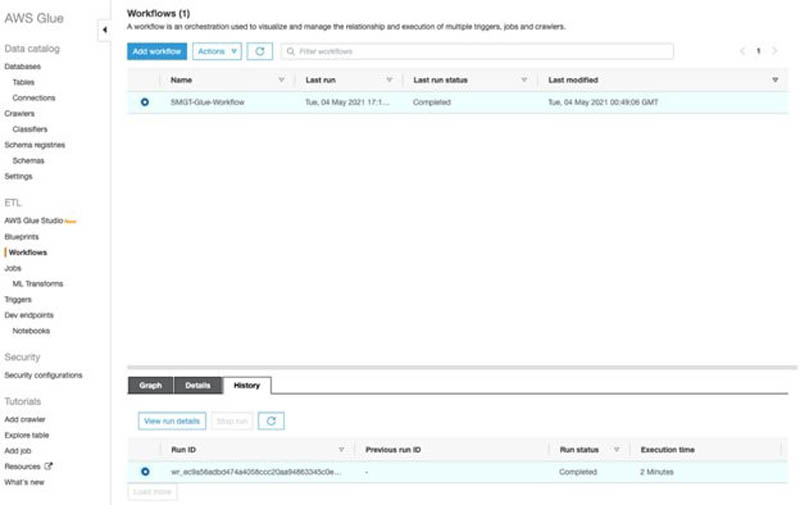The width and height of the screenshot is (800, 505).
Task: Sort by Last run status column arrow
Action: pos(524,80)
